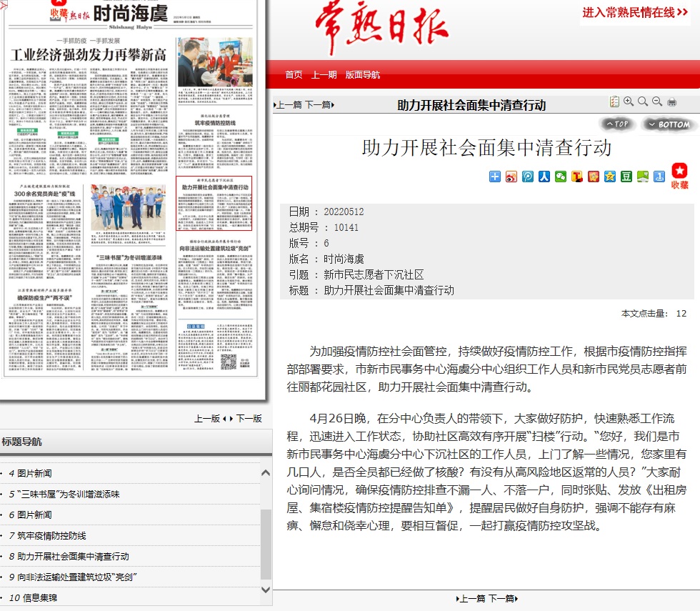Click the title list scrollbar thumb
This screenshot has width=700, height=611.
click(266, 544)
